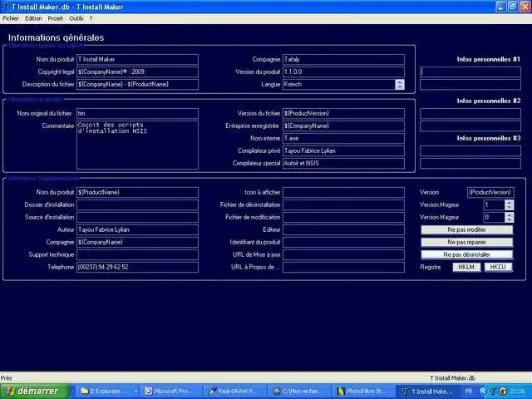Image resolution: width=532 pixels, height=399 pixels.
Task: Select the HKLM registry button
Action: pos(466,267)
